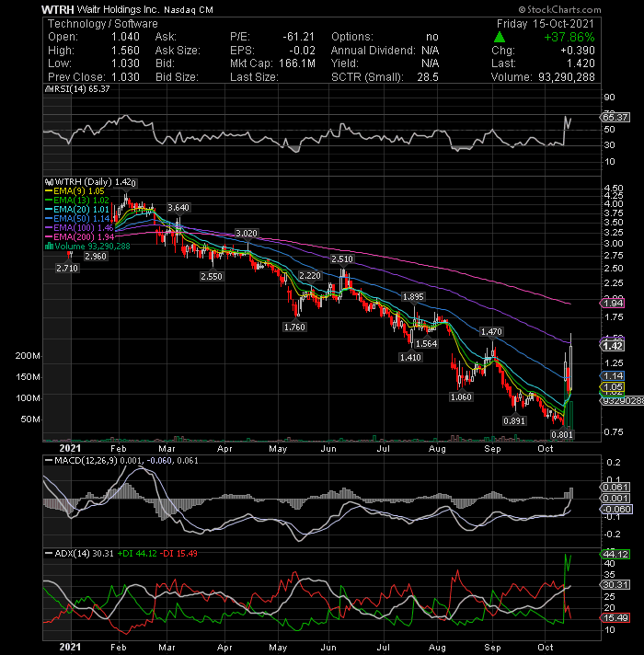Click the volume bars icon in the legend
644x655 pixels.
(x=49, y=246)
